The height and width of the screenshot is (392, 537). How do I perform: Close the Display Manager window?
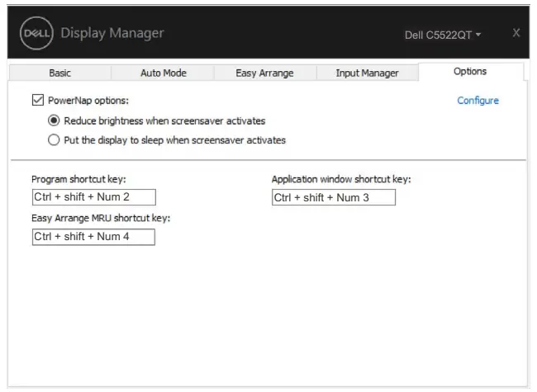(x=516, y=32)
